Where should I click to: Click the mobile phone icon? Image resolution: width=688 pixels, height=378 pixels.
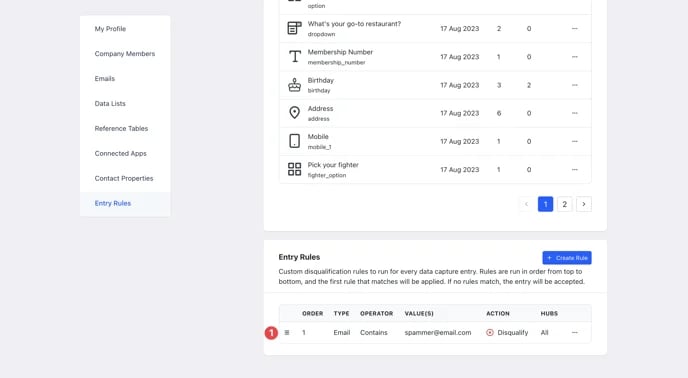pyautogui.click(x=294, y=141)
